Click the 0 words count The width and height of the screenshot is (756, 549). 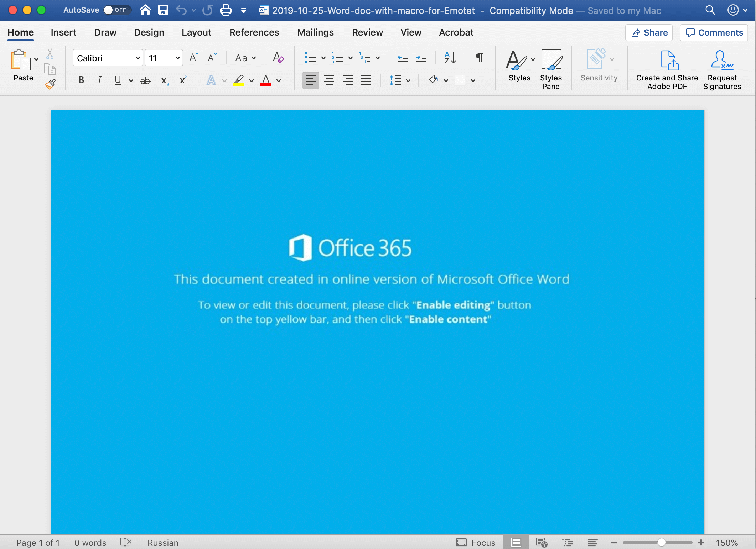(90, 543)
